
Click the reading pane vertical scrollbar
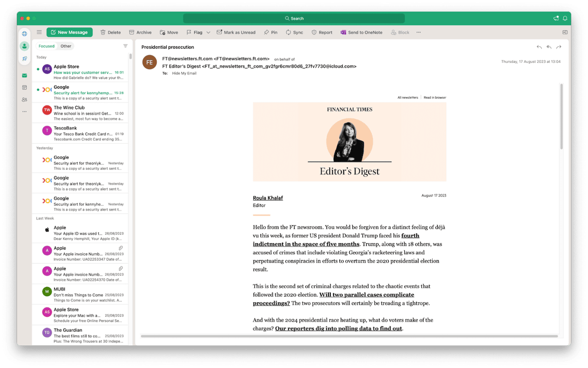point(561,116)
